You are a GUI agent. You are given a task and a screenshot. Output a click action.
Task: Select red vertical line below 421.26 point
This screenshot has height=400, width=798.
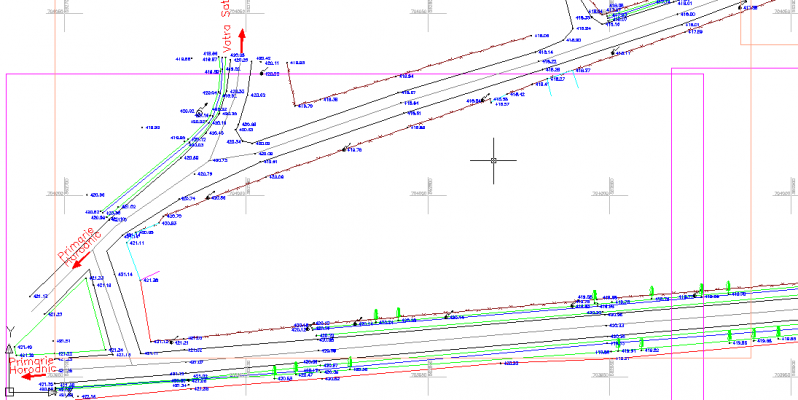point(146,311)
